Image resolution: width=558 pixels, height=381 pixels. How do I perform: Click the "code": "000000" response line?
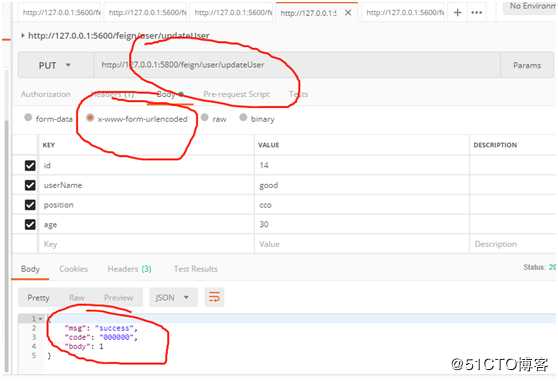point(101,337)
